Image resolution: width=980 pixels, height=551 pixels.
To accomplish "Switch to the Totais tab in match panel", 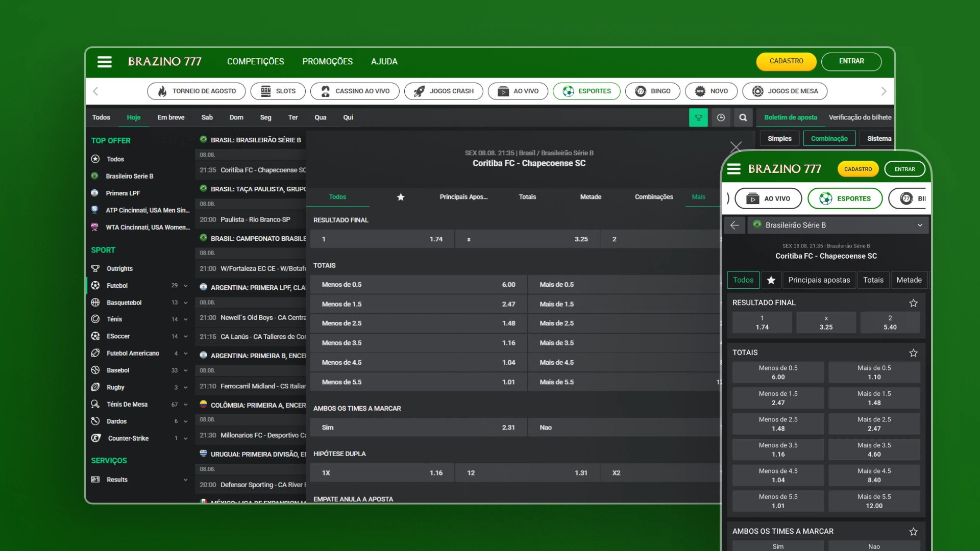I will click(527, 197).
